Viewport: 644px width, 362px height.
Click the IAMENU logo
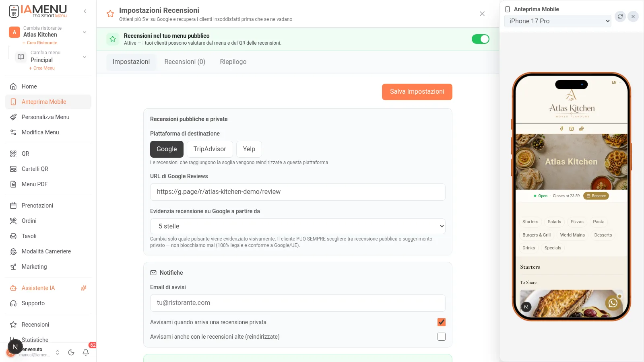click(38, 11)
